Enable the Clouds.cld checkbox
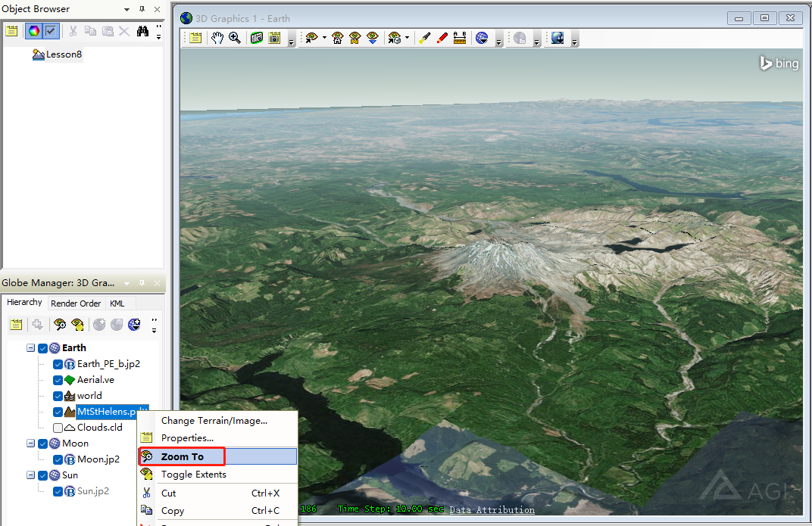812x526 pixels. coord(58,428)
